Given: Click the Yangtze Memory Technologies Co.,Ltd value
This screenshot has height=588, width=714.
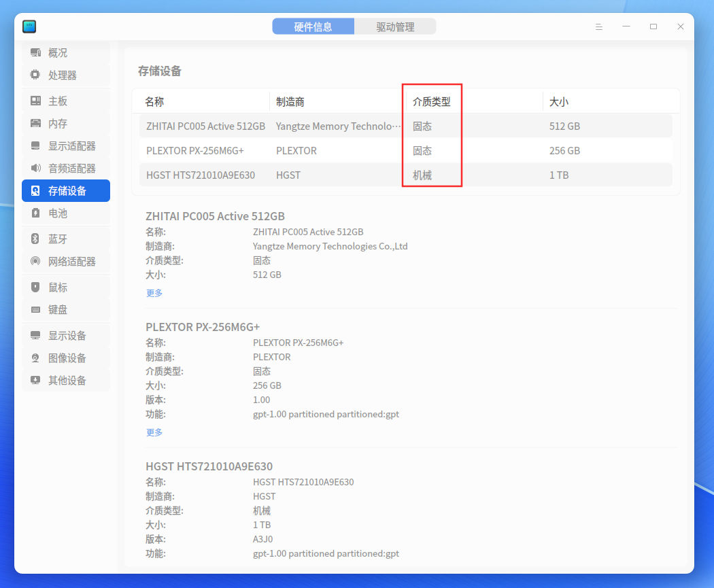Looking at the screenshot, I should [330, 246].
